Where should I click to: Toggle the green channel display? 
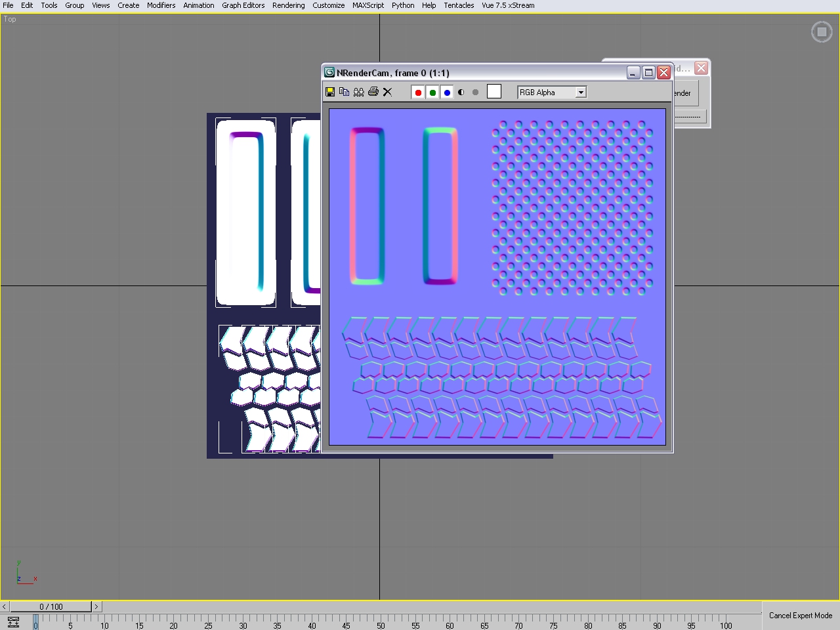click(432, 93)
